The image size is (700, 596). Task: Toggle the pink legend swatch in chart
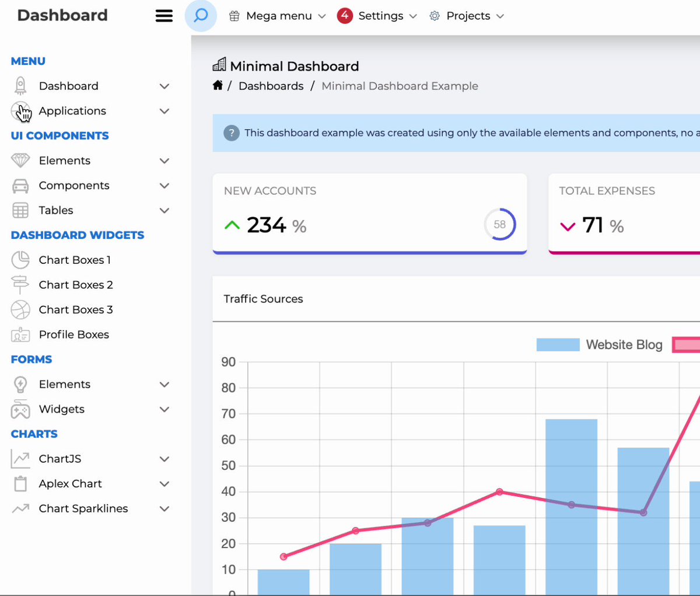pos(686,344)
